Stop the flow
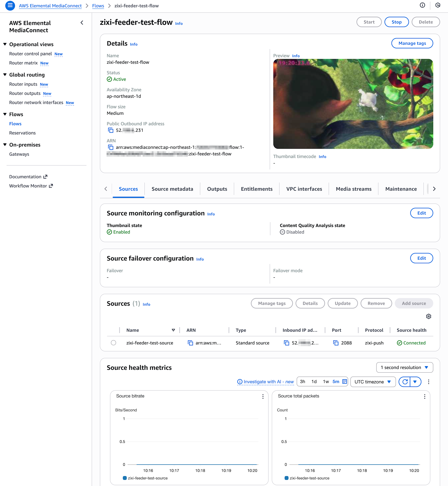This screenshot has width=448, height=486. pyautogui.click(x=396, y=22)
